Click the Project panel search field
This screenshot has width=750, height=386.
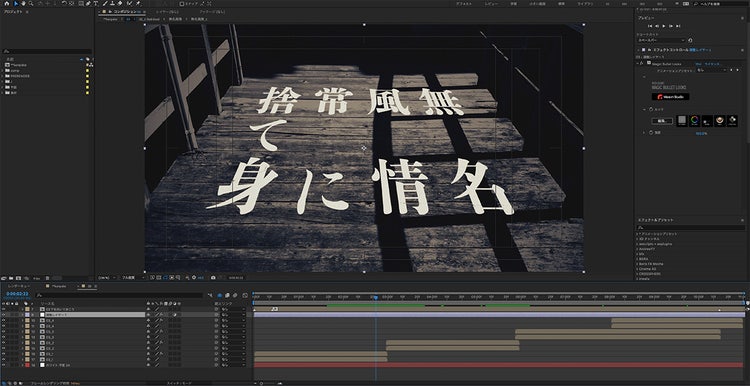(46, 51)
